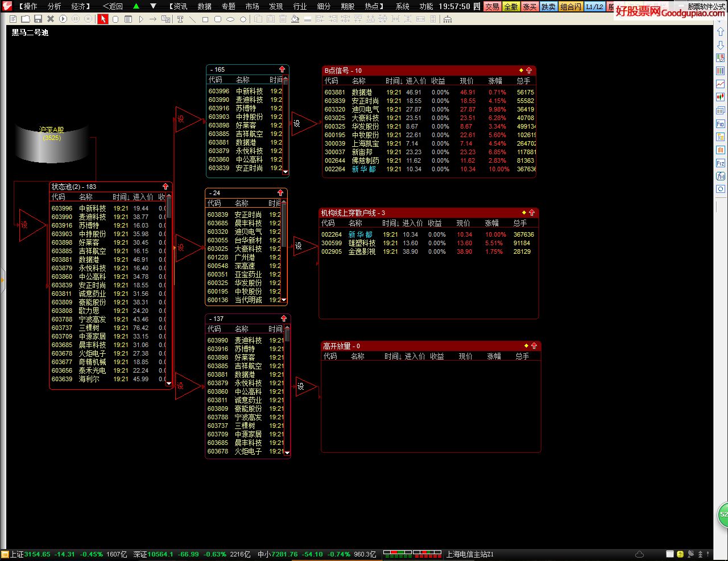
Task: Open the 分析 menu
Action: pyautogui.click(x=54, y=6)
